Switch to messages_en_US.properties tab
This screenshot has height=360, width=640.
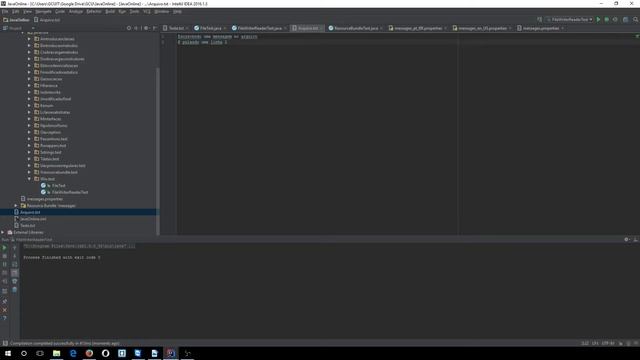click(482, 28)
